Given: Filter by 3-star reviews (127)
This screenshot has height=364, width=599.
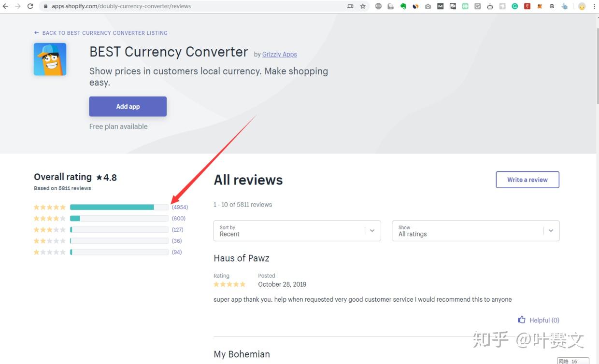Looking at the screenshot, I should click(x=178, y=230).
